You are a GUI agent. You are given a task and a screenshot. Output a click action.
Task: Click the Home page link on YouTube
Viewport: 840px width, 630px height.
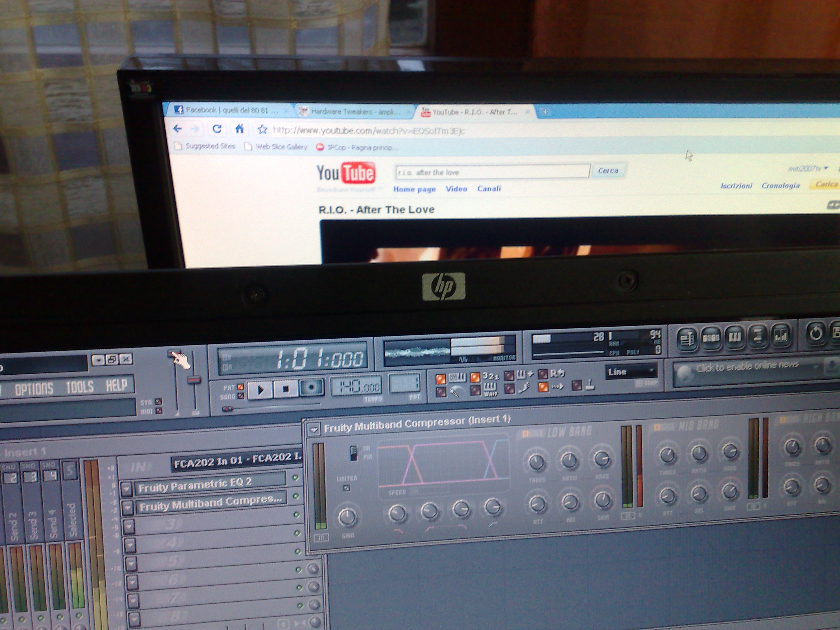pos(414,189)
